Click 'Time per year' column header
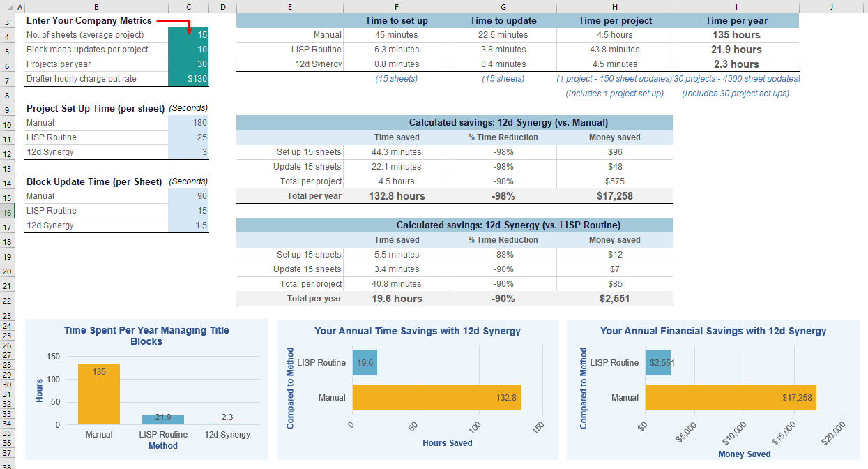The image size is (868, 469). [736, 21]
